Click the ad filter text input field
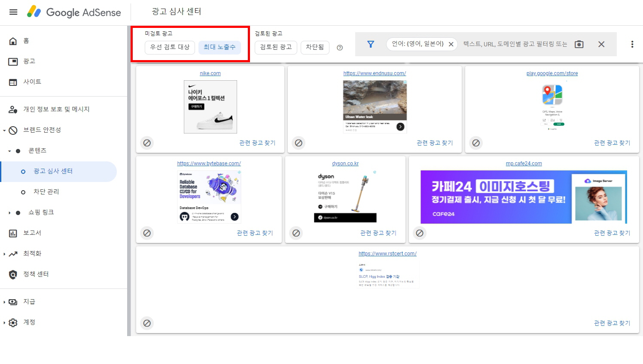 pos(515,44)
